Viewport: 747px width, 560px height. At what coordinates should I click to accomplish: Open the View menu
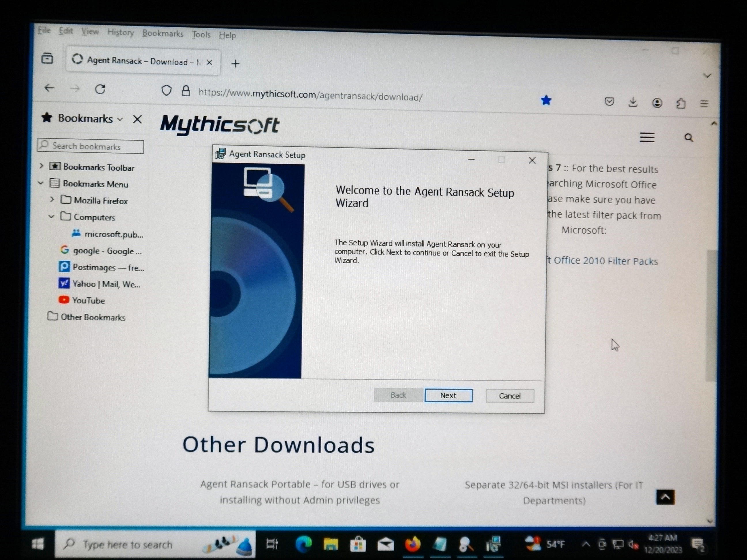(x=90, y=32)
